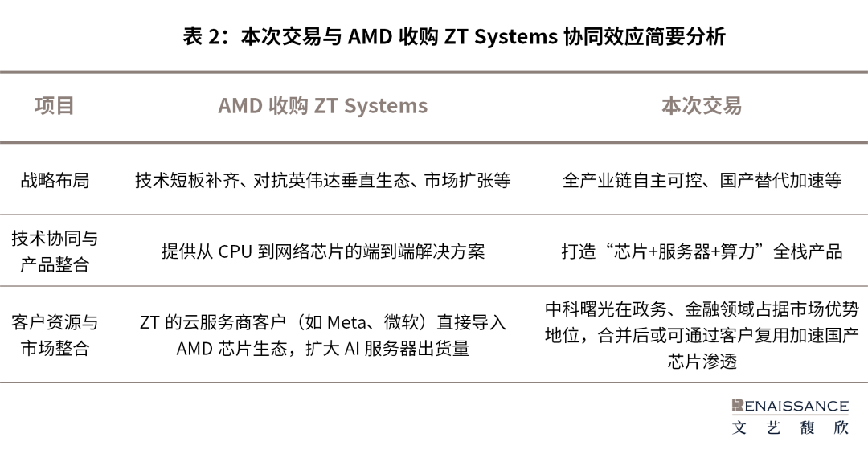Click the 文艺馥欣 brand text
Screen dimensions: 868x458
[790, 427]
